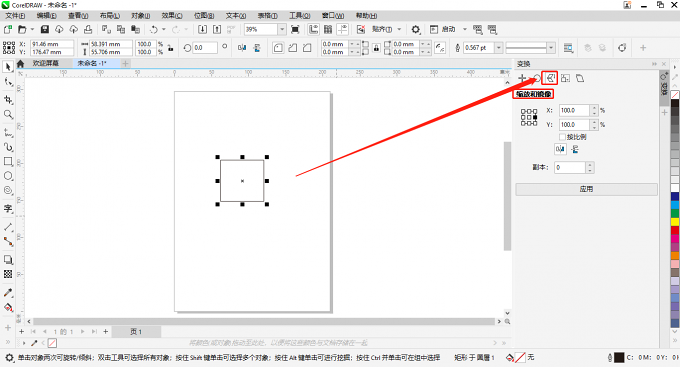Click the Apply button in Transform docker
The height and width of the screenshot is (367, 680).
point(586,189)
